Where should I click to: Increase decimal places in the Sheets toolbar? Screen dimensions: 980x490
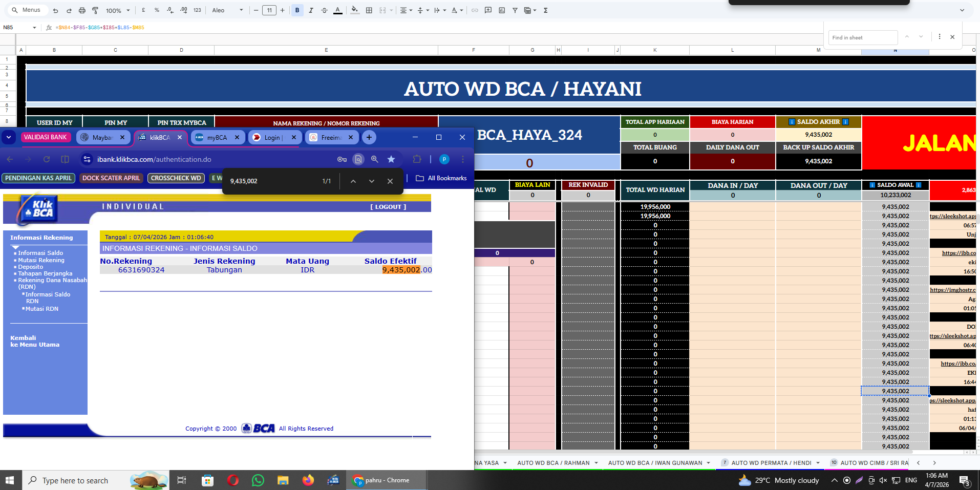(x=184, y=10)
